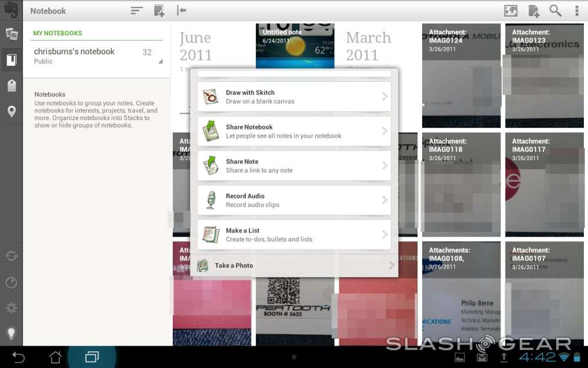Tap Take a Photo option
The image size is (588, 368).
point(294,266)
